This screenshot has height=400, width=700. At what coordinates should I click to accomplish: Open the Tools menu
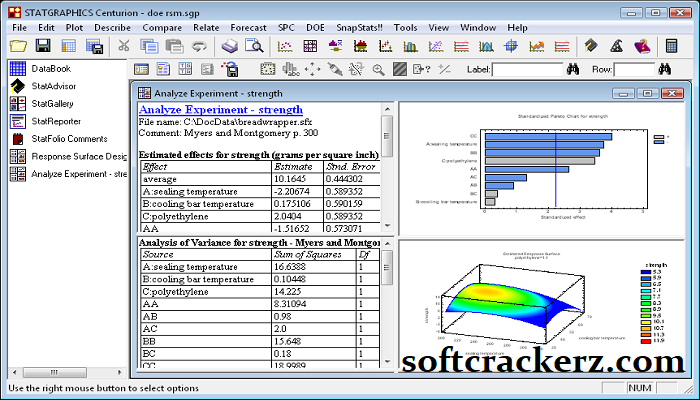405,28
